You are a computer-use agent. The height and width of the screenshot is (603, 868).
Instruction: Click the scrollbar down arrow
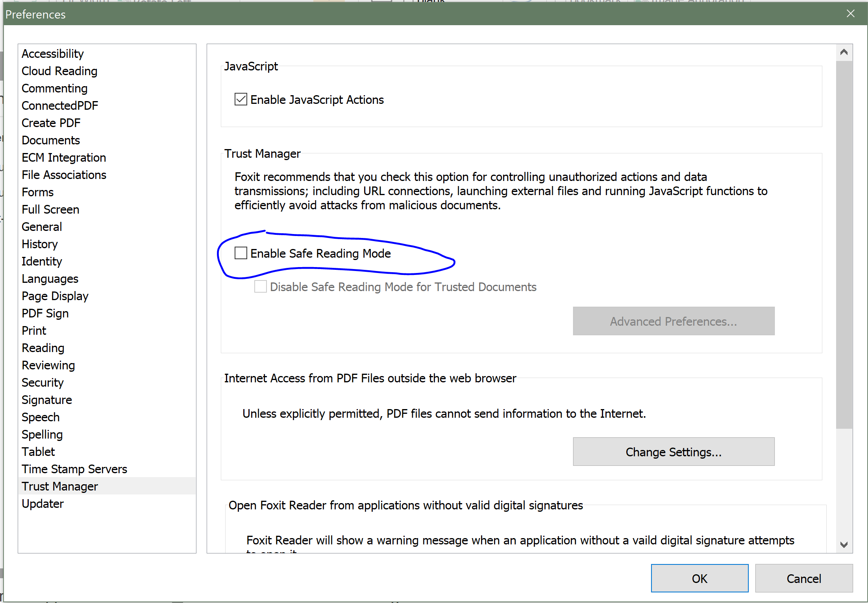(844, 544)
